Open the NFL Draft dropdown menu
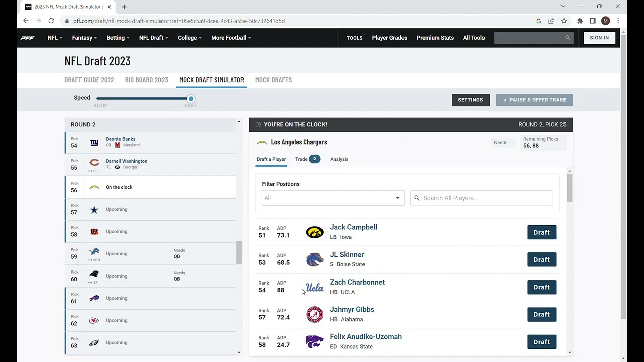Image resolution: width=644 pixels, height=362 pixels. tap(153, 38)
